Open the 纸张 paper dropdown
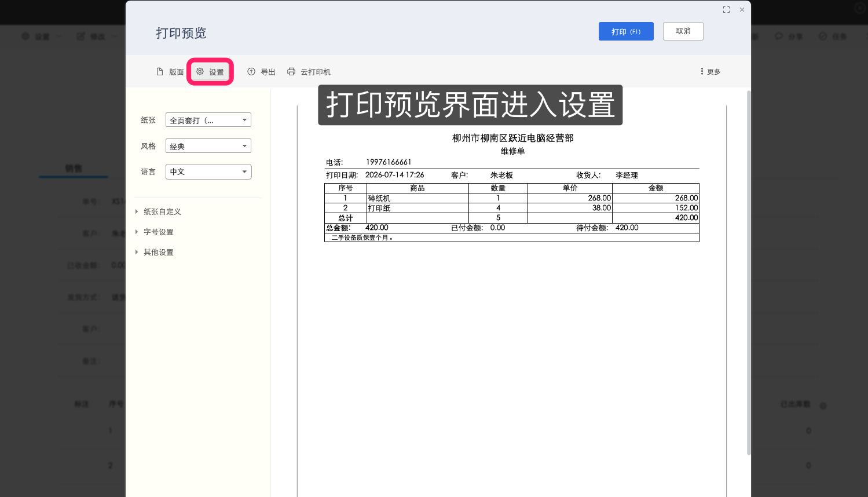The height and width of the screenshot is (497, 868). [208, 120]
